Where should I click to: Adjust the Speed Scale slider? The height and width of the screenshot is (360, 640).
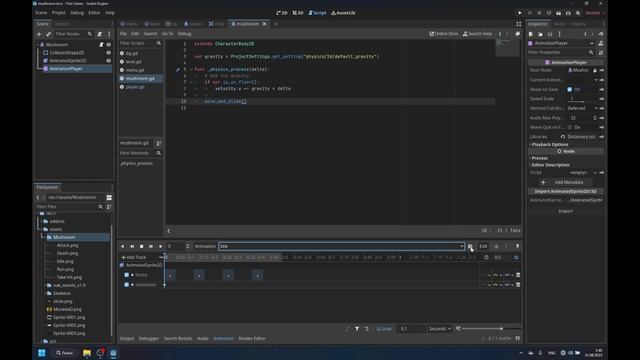(x=582, y=101)
